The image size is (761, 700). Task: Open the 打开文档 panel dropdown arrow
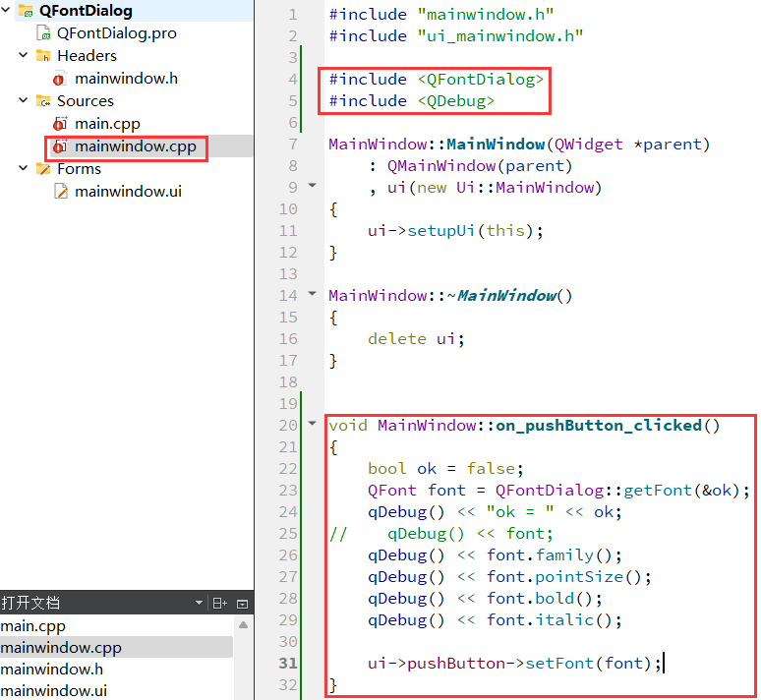(x=199, y=603)
